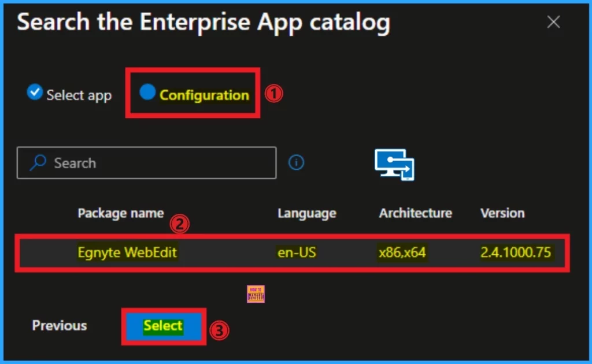Viewport: 592px width, 364px height.
Task: Click the Previous button
Action: click(x=60, y=325)
